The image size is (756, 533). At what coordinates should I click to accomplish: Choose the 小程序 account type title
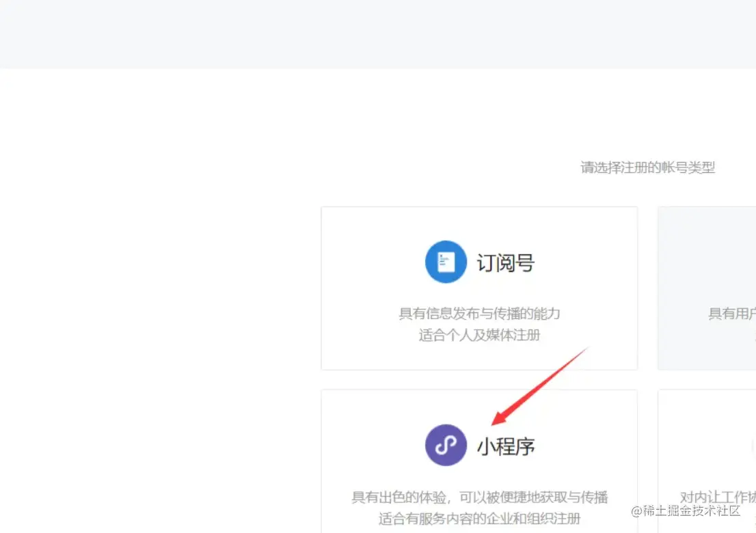[506, 447]
